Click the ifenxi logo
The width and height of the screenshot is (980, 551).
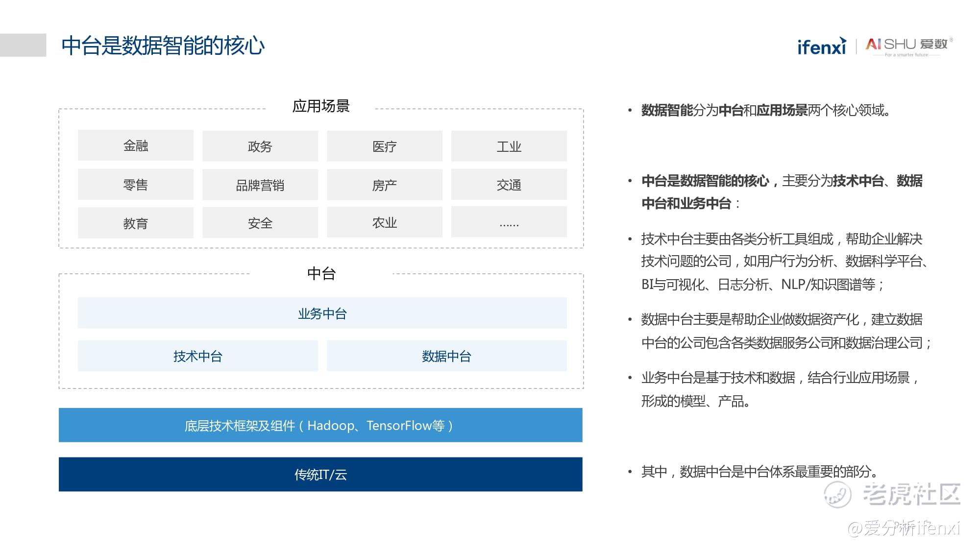point(822,46)
